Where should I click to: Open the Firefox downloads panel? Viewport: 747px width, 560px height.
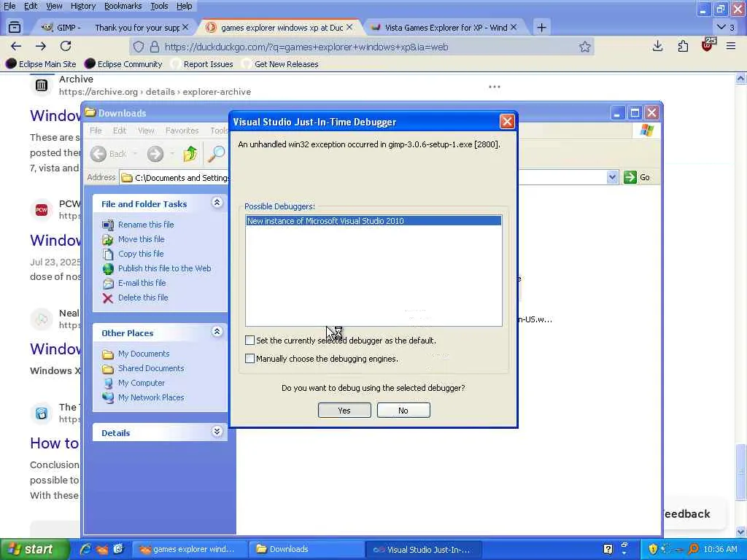657,46
